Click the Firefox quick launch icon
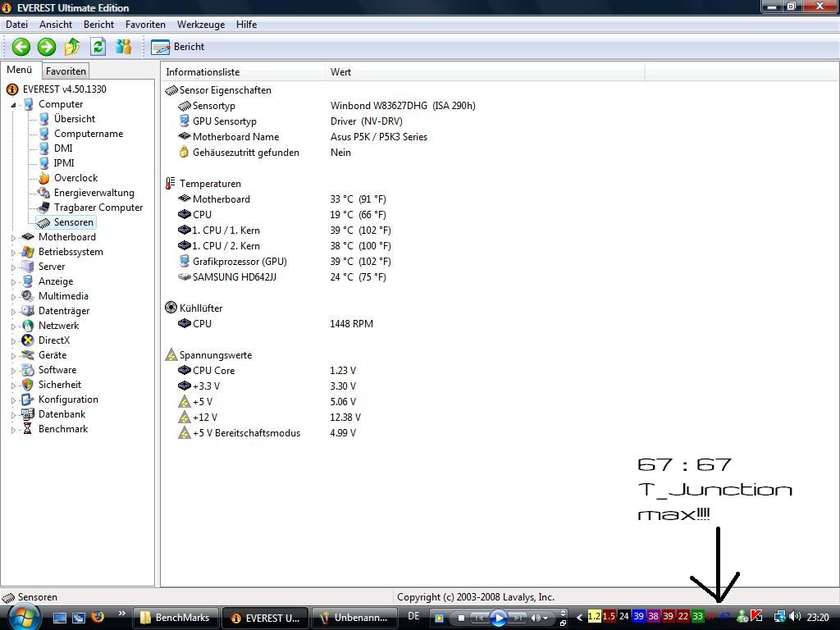This screenshot has width=840, height=630. pyautogui.click(x=98, y=618)
